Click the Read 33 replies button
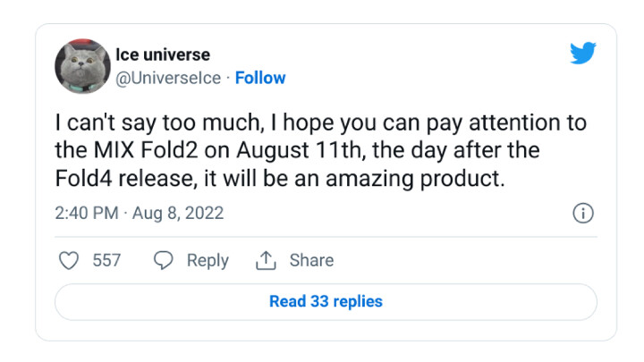 coord(326,302)
